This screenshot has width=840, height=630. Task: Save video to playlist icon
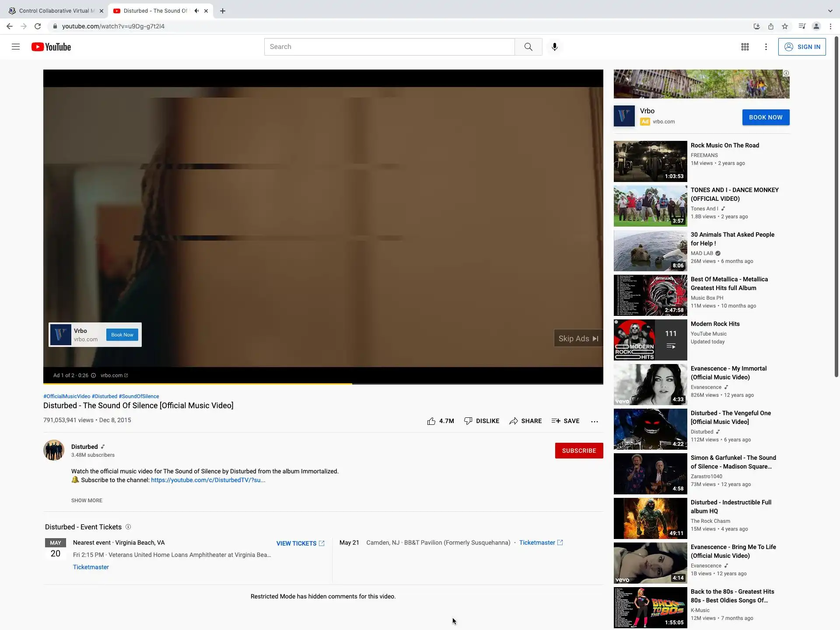556,421
